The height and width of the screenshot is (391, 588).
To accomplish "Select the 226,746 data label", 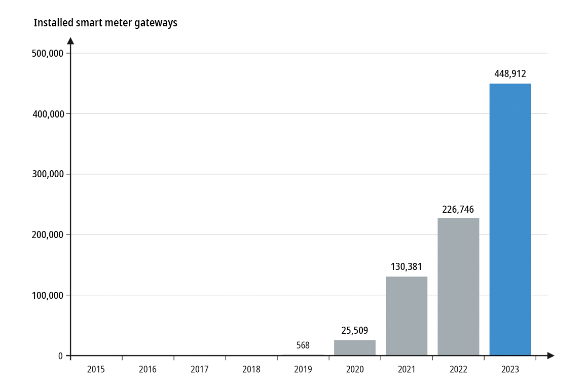I will (458, 209).
